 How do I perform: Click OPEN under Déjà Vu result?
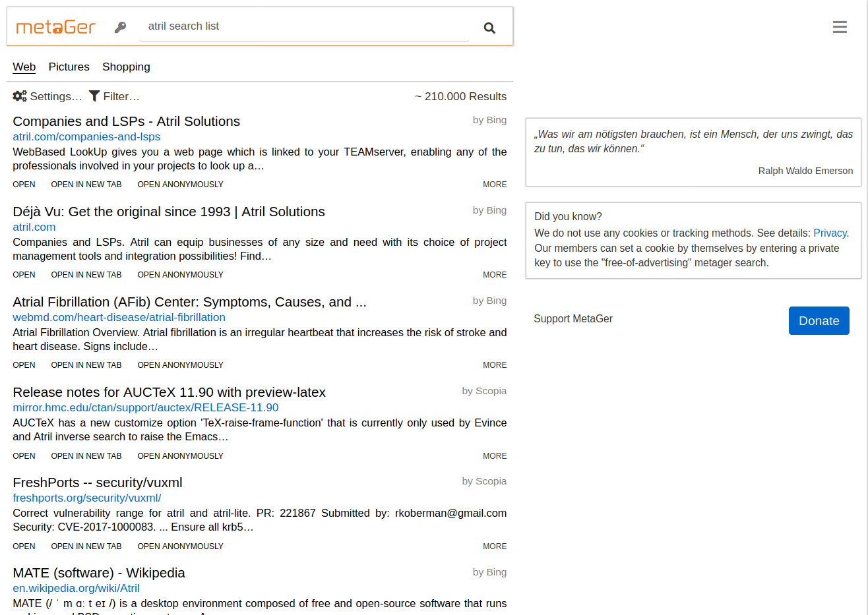point(24,275)
